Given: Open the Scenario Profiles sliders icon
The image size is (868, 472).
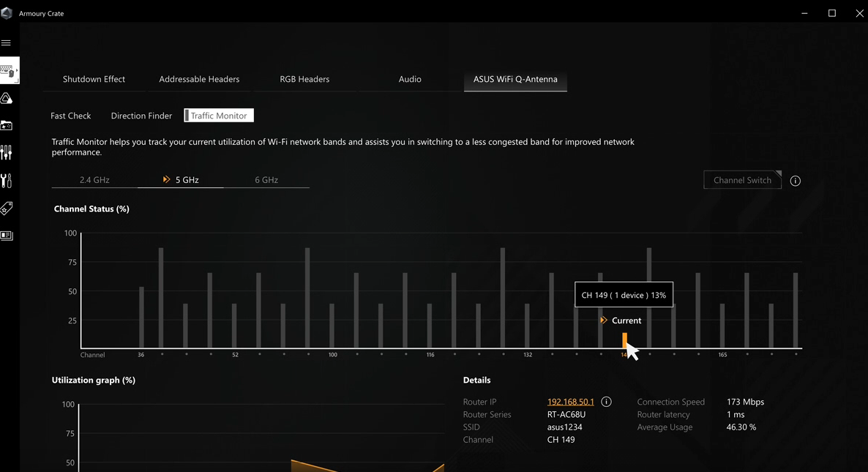Looking at the screenshot, I should point(7,152).
